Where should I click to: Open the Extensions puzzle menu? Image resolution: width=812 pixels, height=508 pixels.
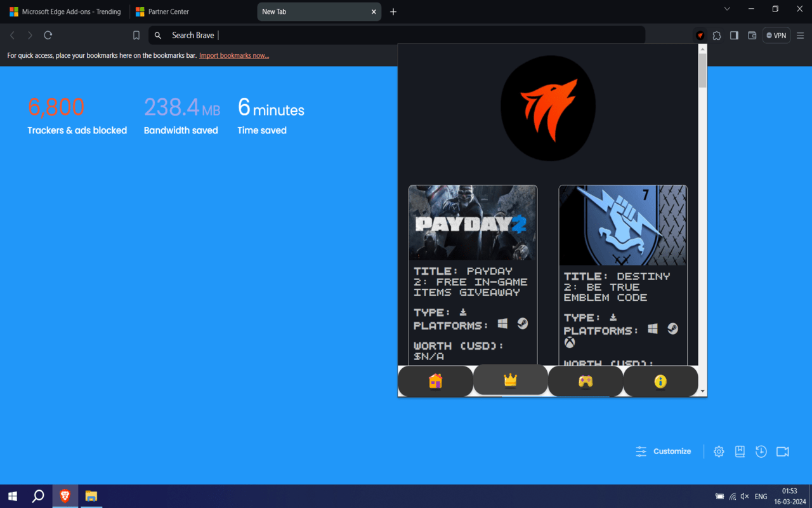[x=717, y=36]
